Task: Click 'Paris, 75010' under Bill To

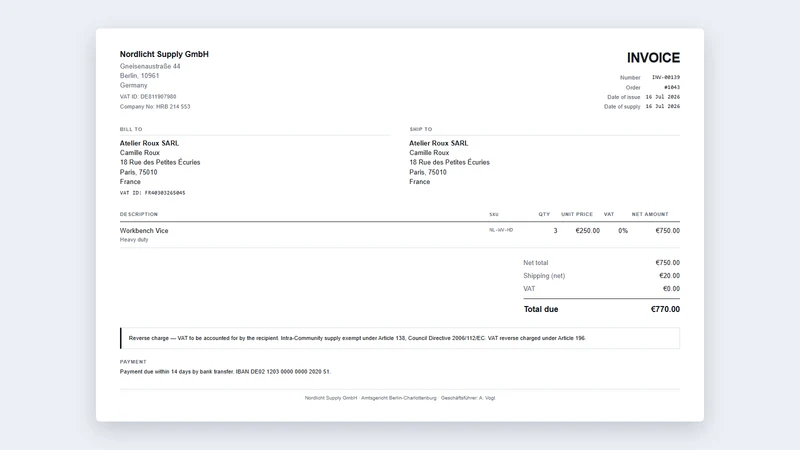Action: coord(138,172)
